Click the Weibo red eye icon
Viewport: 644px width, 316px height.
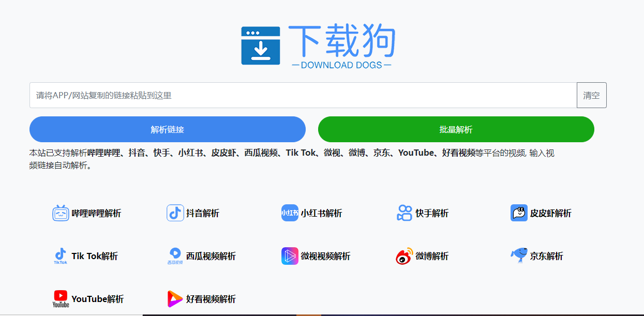pyautogui.click(x=405, y=256)
